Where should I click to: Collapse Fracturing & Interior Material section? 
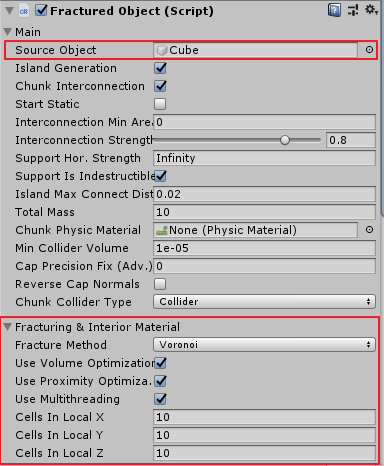pos(8,327)
